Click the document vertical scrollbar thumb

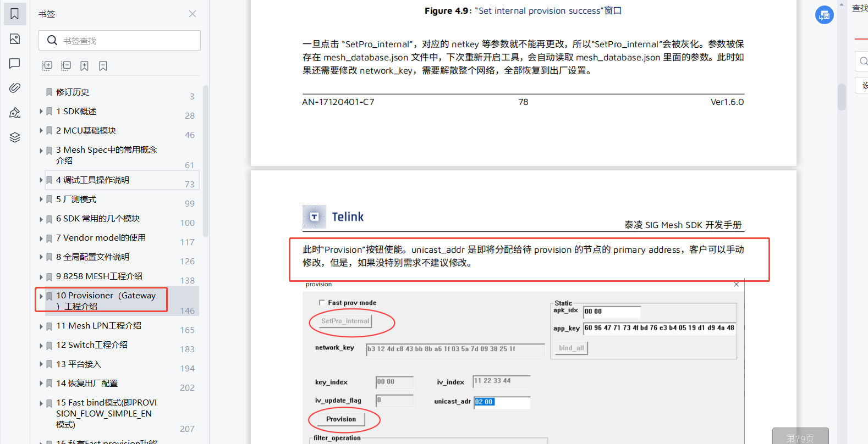tap(842, 97)
